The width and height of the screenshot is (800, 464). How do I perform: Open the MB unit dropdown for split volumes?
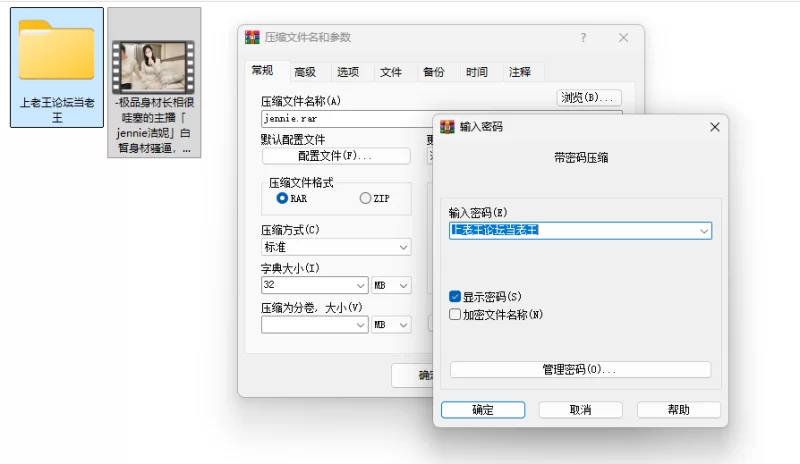(x=391, y=325)
